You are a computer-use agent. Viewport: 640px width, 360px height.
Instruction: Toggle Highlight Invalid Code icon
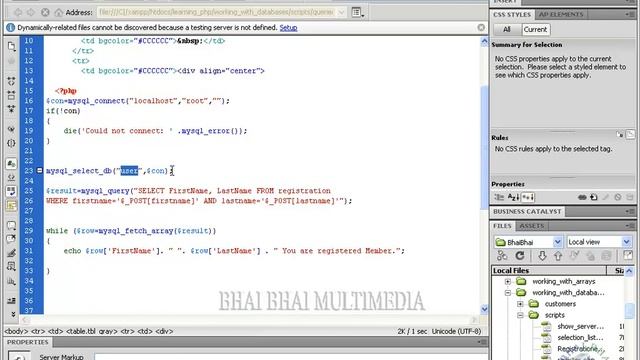11,177
